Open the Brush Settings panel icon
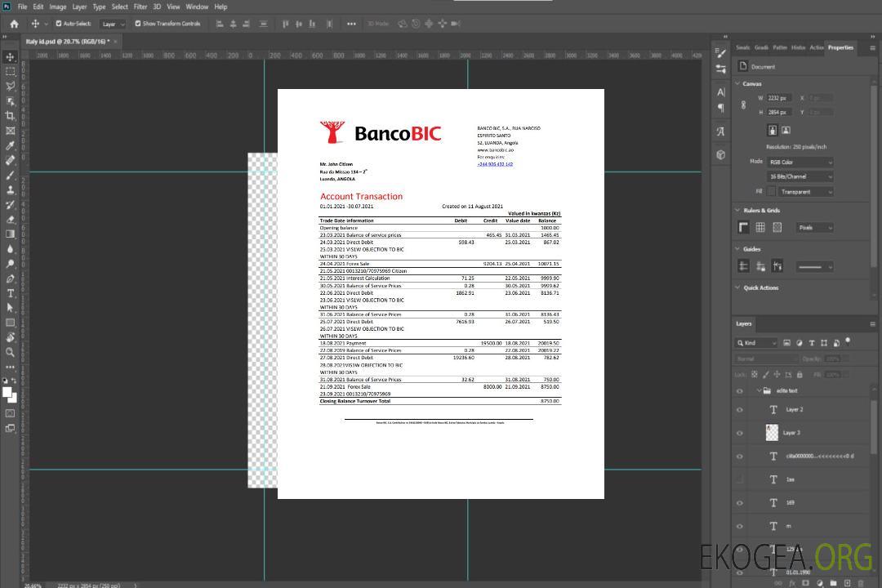The width and height of the screenshot is (882, 588). coord(721,53)
